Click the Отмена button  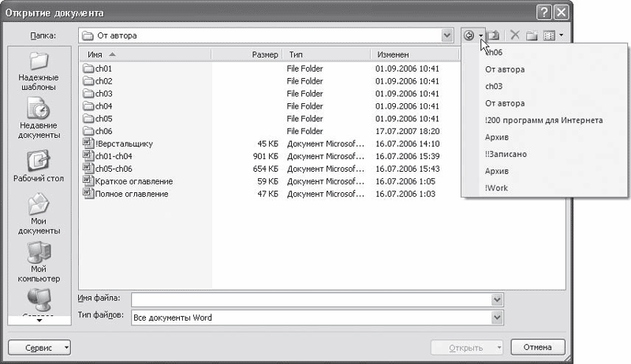538,347
